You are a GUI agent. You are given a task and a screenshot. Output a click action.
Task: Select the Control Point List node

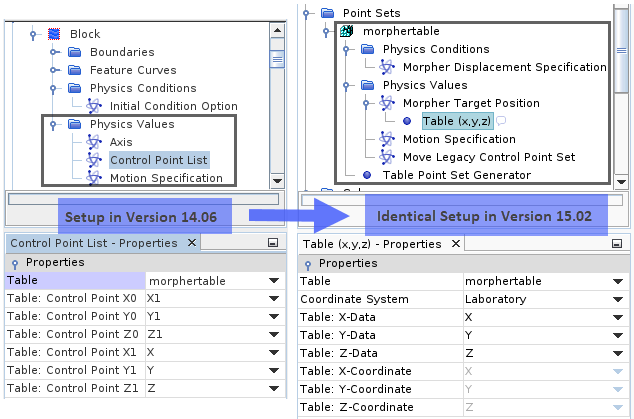[x=159, y=160]
